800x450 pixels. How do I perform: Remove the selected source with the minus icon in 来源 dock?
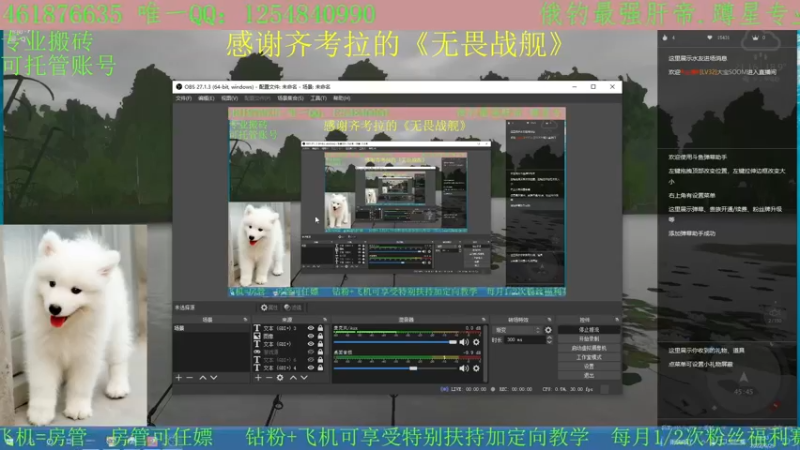click(x=269, y=378)
